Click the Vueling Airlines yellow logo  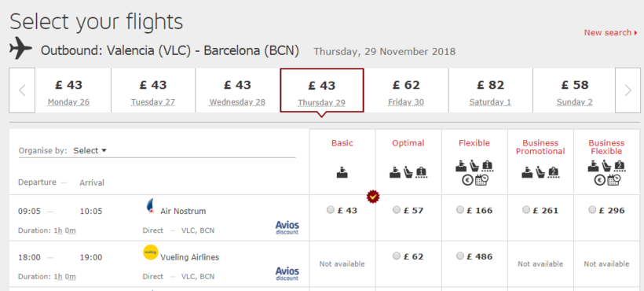pyautogui.click(x=150, y=252)
